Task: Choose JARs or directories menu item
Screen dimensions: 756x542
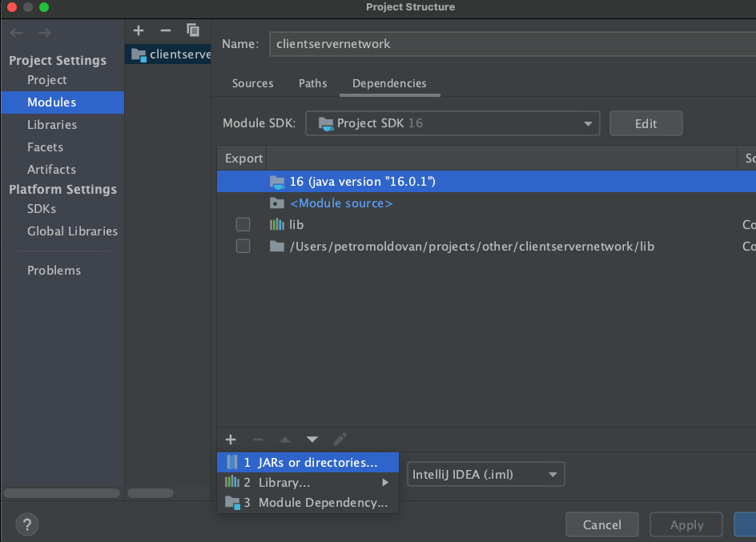Action: [308, 463]
